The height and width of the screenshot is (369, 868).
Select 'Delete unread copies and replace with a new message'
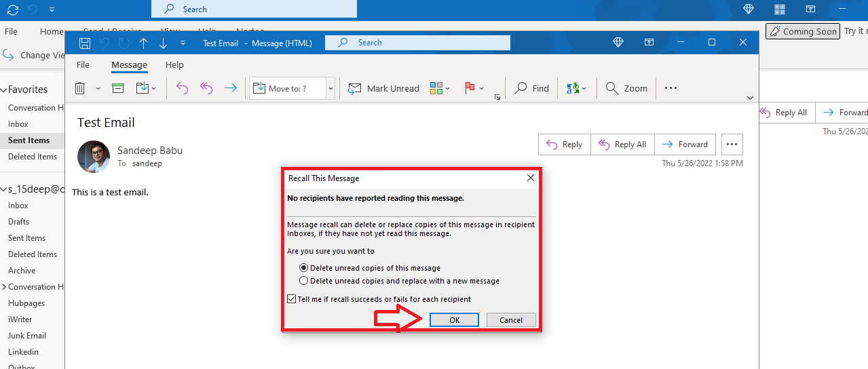[x=399, y=281]
